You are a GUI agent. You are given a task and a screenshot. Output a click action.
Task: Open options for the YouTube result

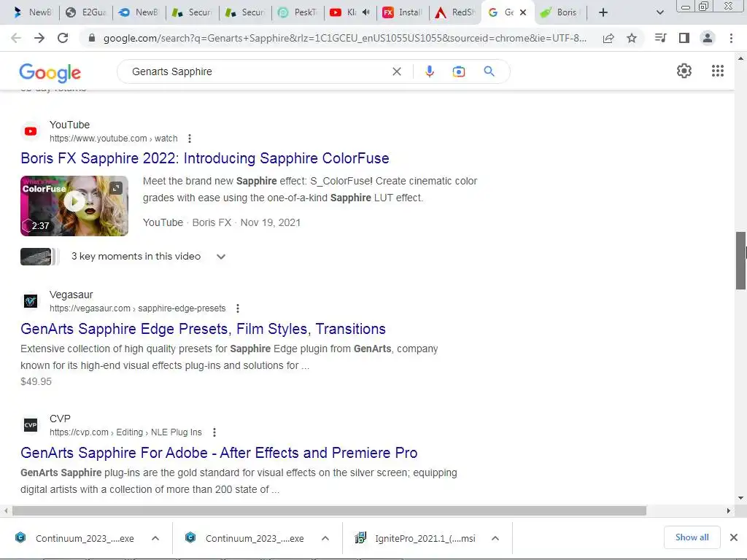190,139
